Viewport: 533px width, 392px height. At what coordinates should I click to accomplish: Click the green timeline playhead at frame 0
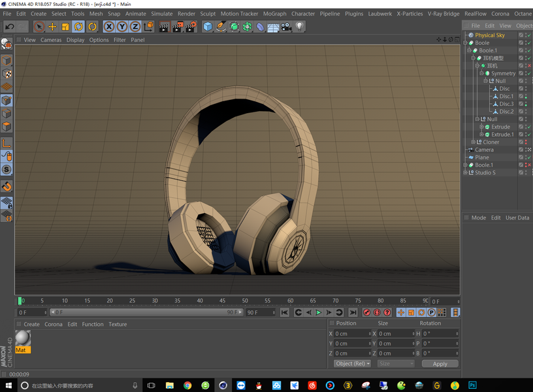click(x=20, y=301)
